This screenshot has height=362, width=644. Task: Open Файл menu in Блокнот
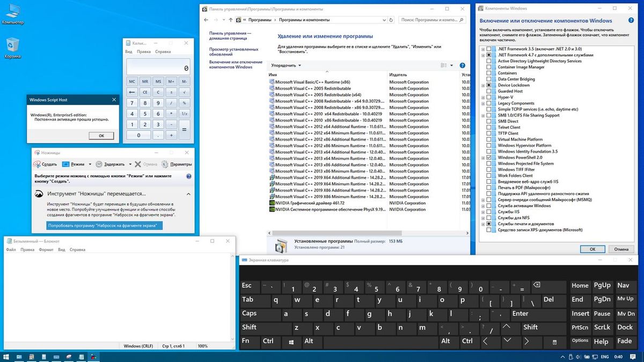coord(11,250)
